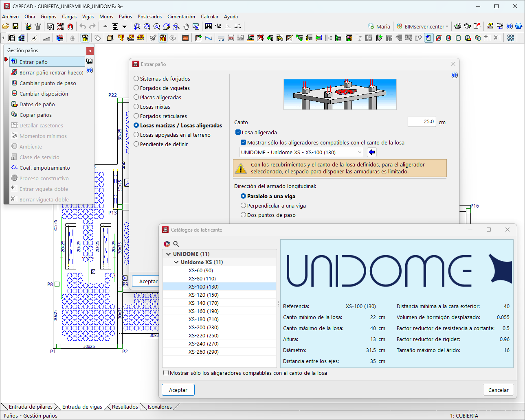The image size is (525, 420).
Task: Click the save floppy disk icon
Action: pyautogui.click(x=15, y=26)
